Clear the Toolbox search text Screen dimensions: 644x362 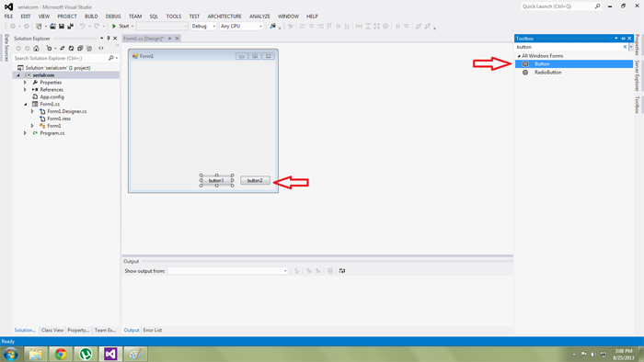click(x=625, y=47)
